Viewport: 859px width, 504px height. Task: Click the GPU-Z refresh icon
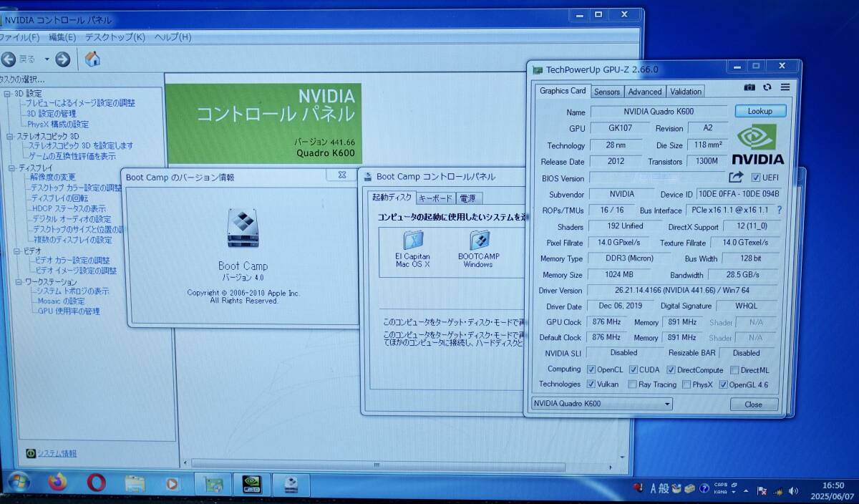767,87
